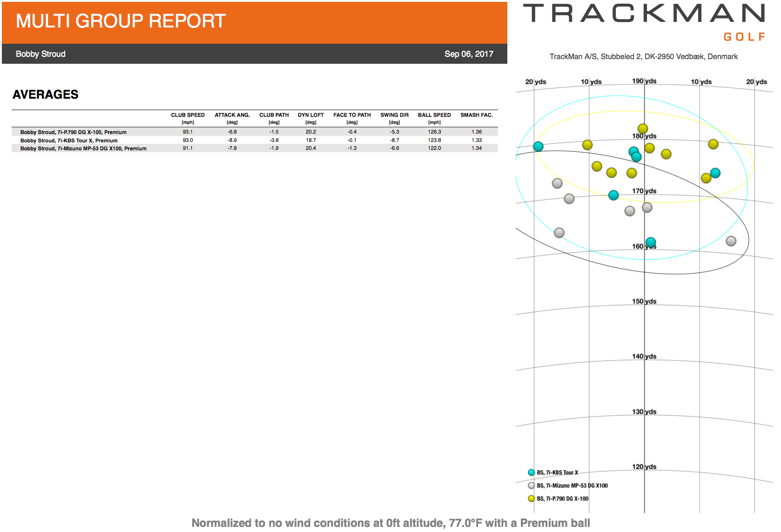Click the 120 yds distance label
The image size is (781, 532).
tap(644, 467)
